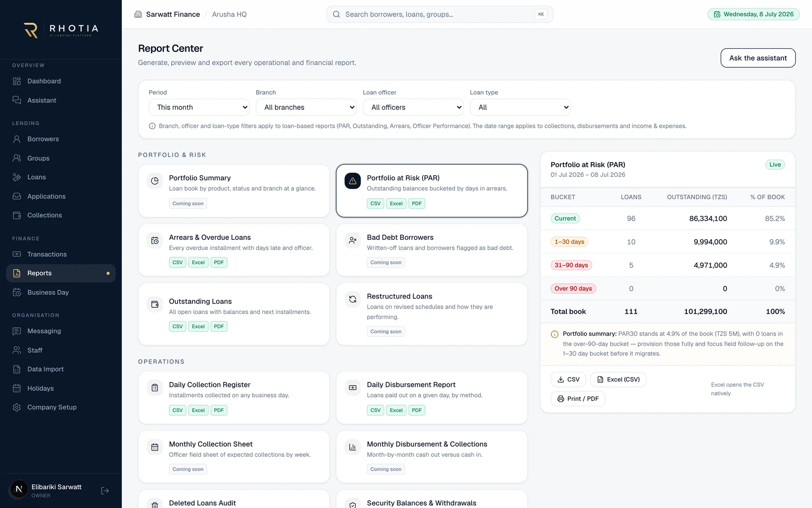The height and width of the screenshot is (508, 812).
Task: Click the Daily Disbursement Report icon
Action: pyautogui.click(x=353, y=388)
